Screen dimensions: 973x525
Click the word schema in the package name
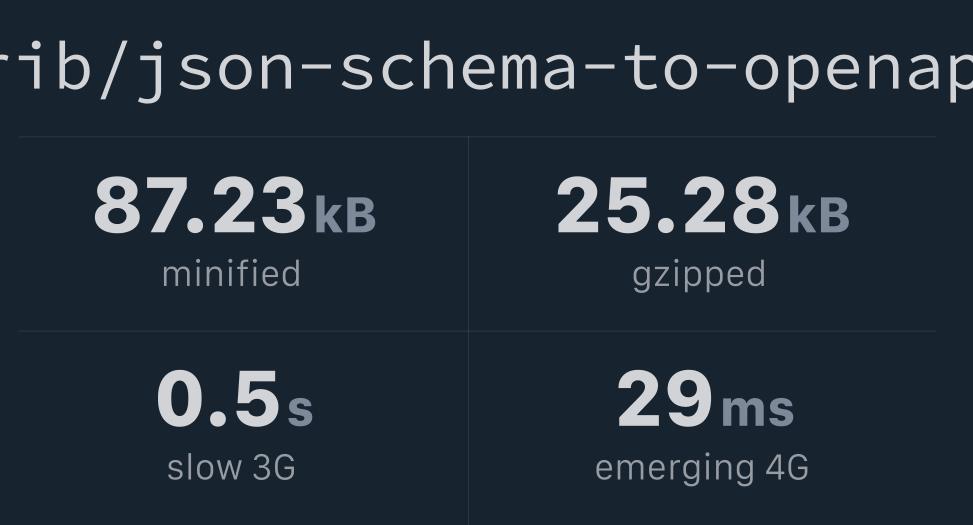click(458, 70)
